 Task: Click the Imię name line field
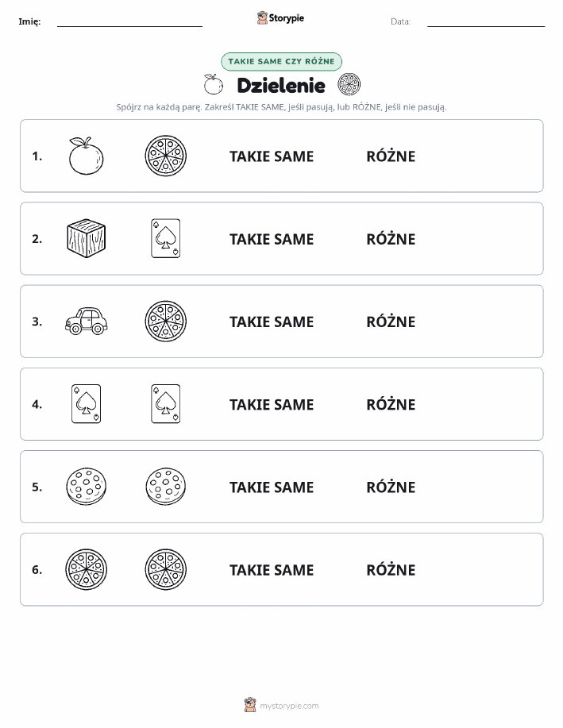click(x=129, y=21)
